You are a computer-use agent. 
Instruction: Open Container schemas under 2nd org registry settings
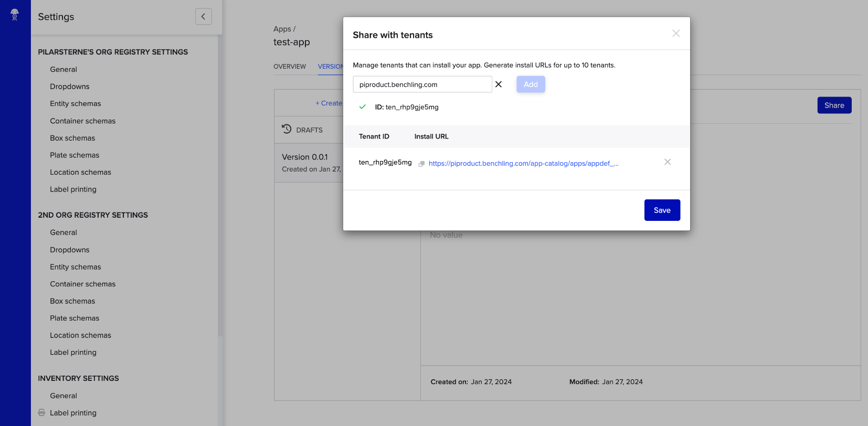pos(83,284)
